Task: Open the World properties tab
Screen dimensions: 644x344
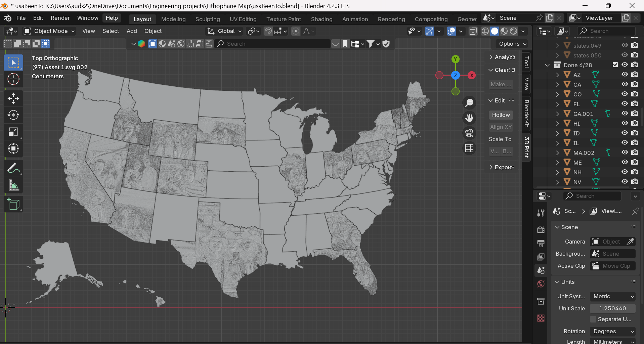Action: [x=541, y=284]
